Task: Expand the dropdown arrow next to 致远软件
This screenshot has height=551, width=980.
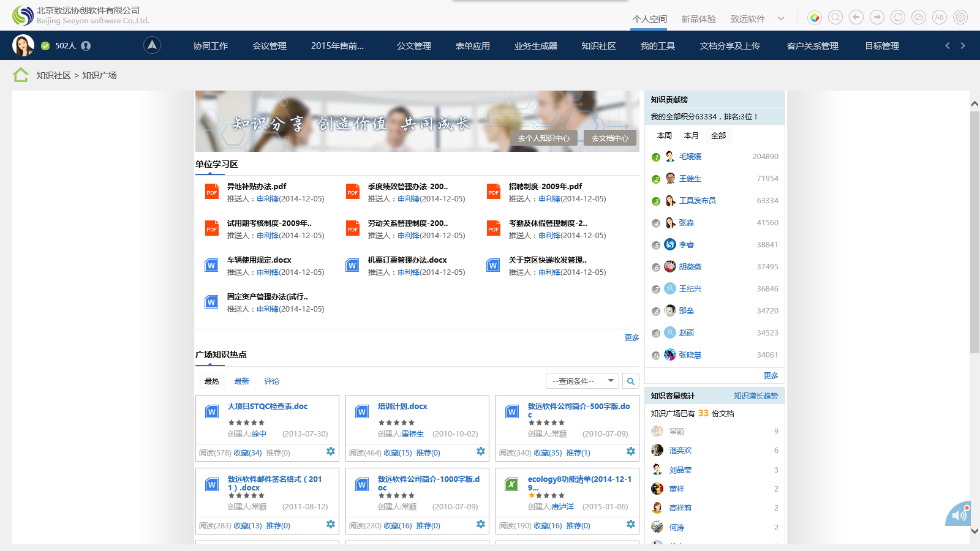Action: click(781, 19)
